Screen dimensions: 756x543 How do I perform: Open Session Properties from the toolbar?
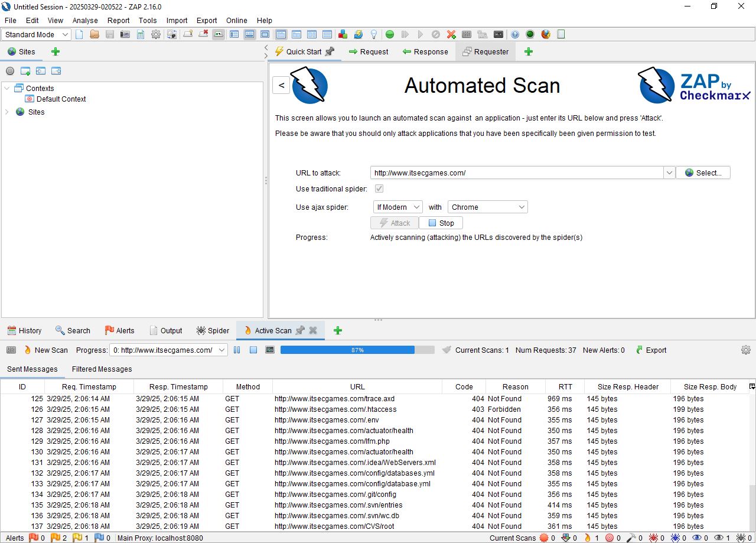click(141, 34)
